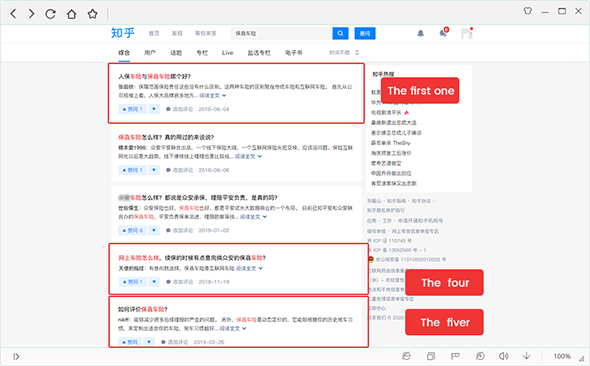Open the second search result title
The height and width of the screenshot is (366, 590).
click(166, 137)
